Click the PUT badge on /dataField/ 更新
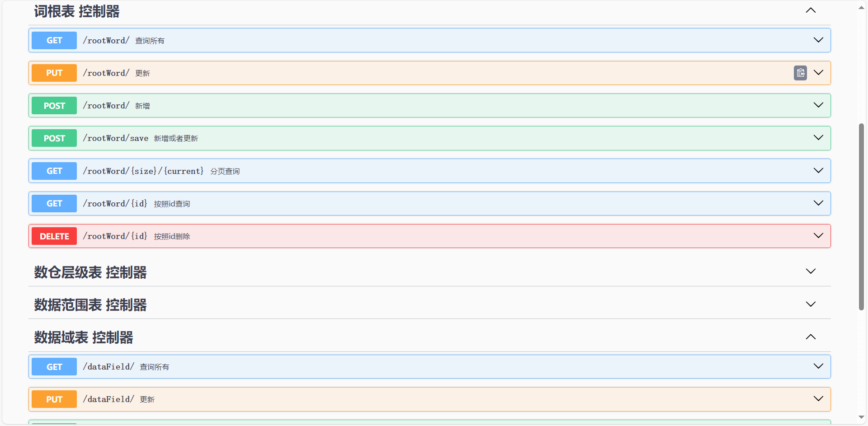Image resolution: width=868 pixels, height=426 pixels. click(54, 399)
